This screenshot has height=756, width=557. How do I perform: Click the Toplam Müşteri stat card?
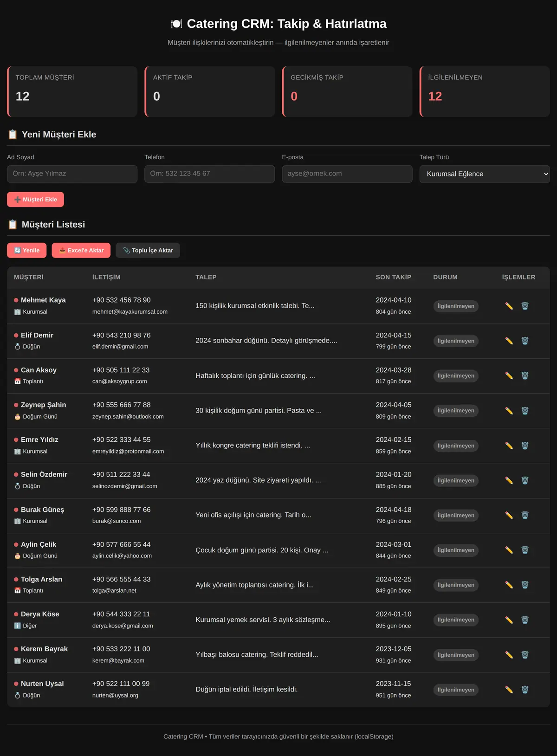[72, 91]
